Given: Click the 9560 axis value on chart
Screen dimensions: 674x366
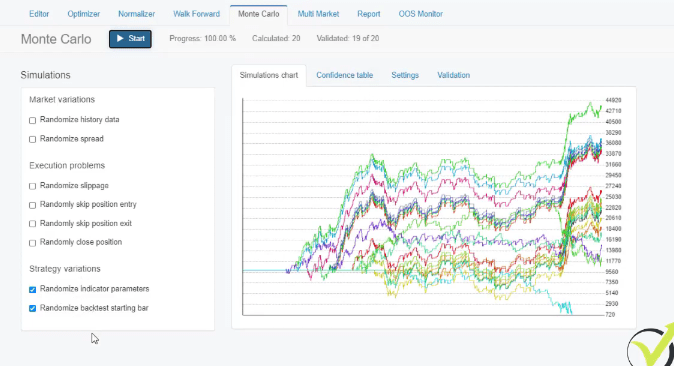Looking at the screenshot, I should [612, 272].
